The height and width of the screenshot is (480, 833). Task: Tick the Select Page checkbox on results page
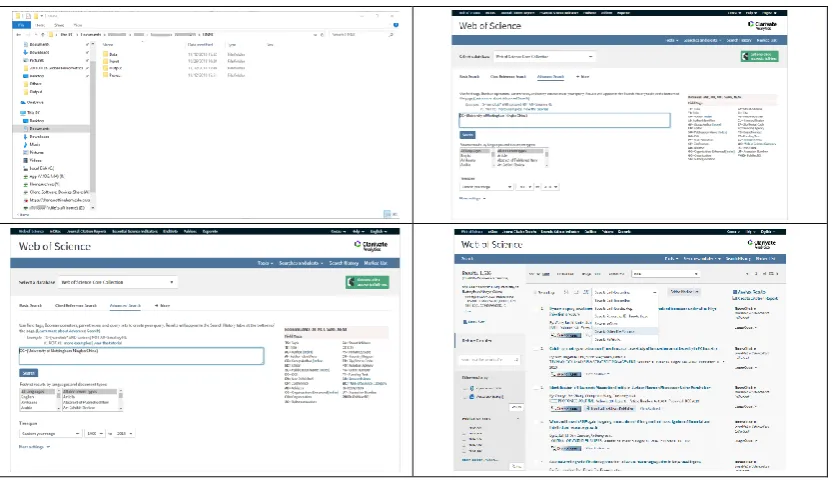tap(536, 293)
